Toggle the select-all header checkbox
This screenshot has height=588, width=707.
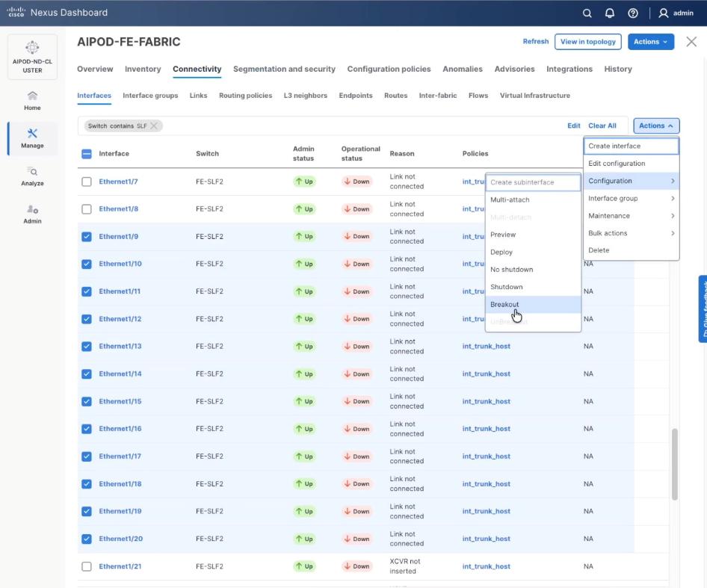point(87,154)
